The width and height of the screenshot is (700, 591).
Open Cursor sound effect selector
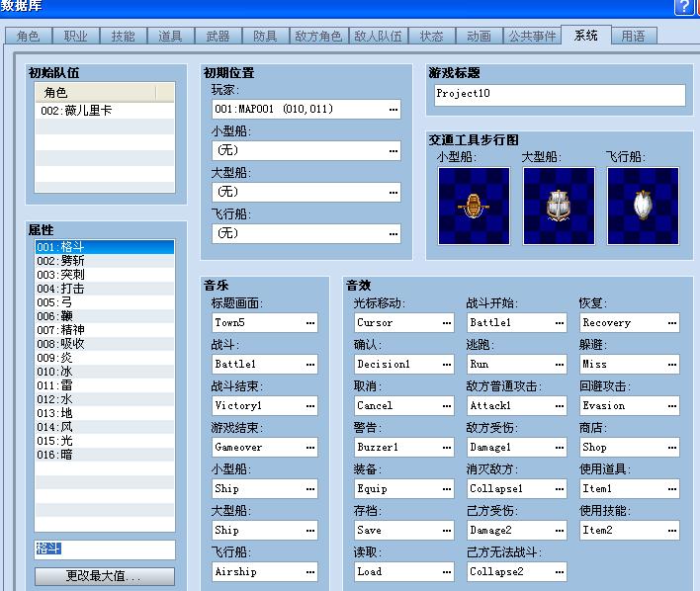coord(447,323)
